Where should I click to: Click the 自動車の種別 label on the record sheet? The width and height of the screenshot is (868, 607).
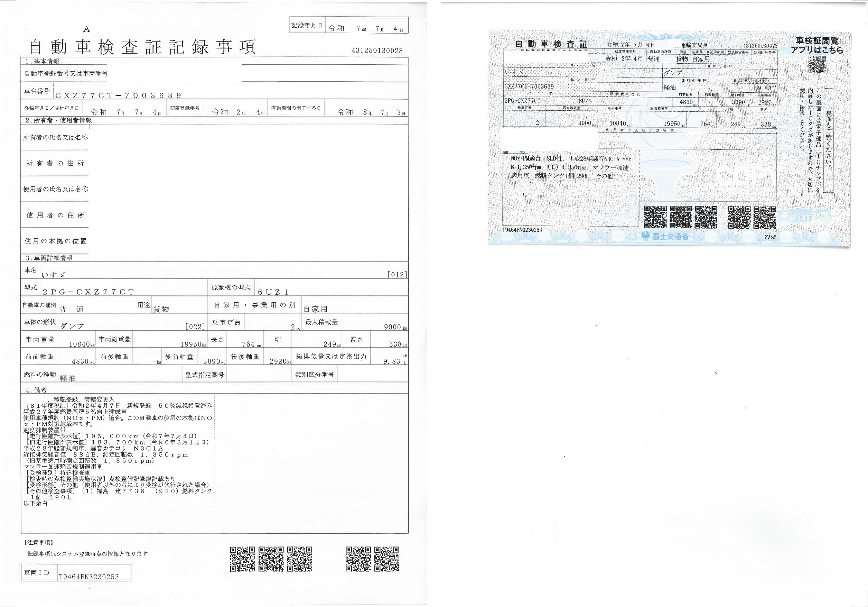point(39,305)
